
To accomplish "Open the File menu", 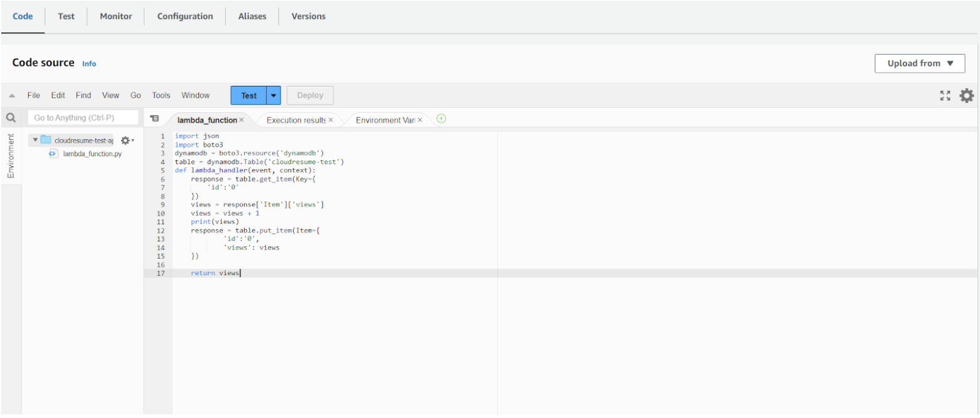I will [34, 95].
